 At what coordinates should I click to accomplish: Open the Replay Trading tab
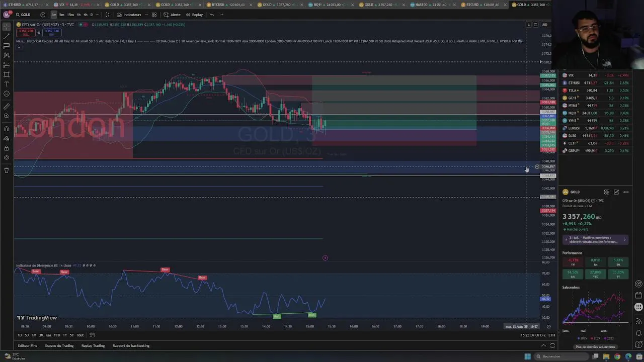93,346
